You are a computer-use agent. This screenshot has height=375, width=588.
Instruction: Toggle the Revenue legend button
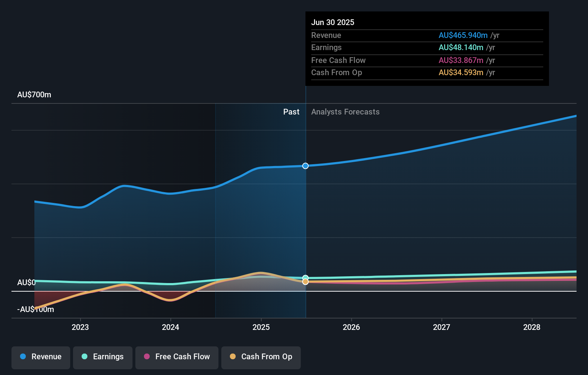point(41,357)
